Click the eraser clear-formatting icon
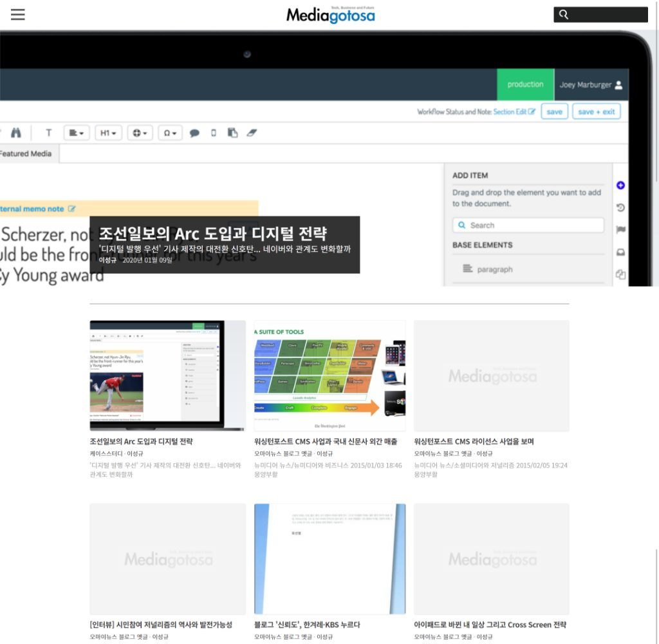The image size is (659, 644). pyautogui.click(x=252, y=133)
